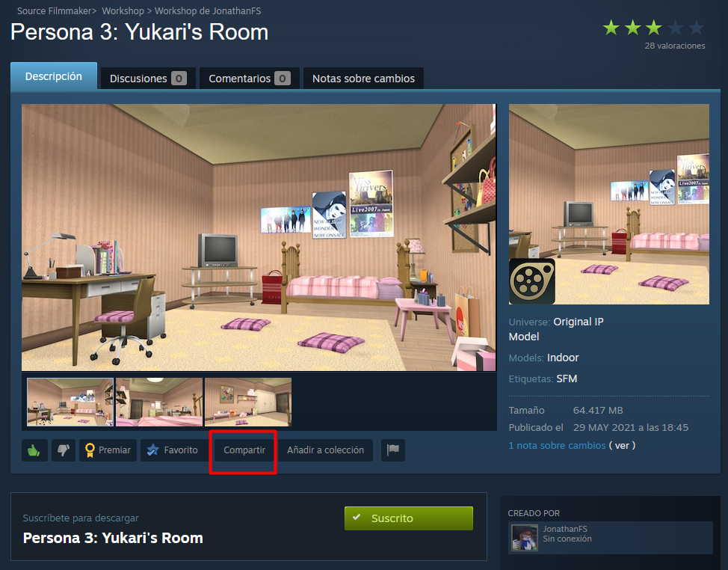Click the green star rating
The height and width of the screenshot is (570, 728).
click(653, 28)
